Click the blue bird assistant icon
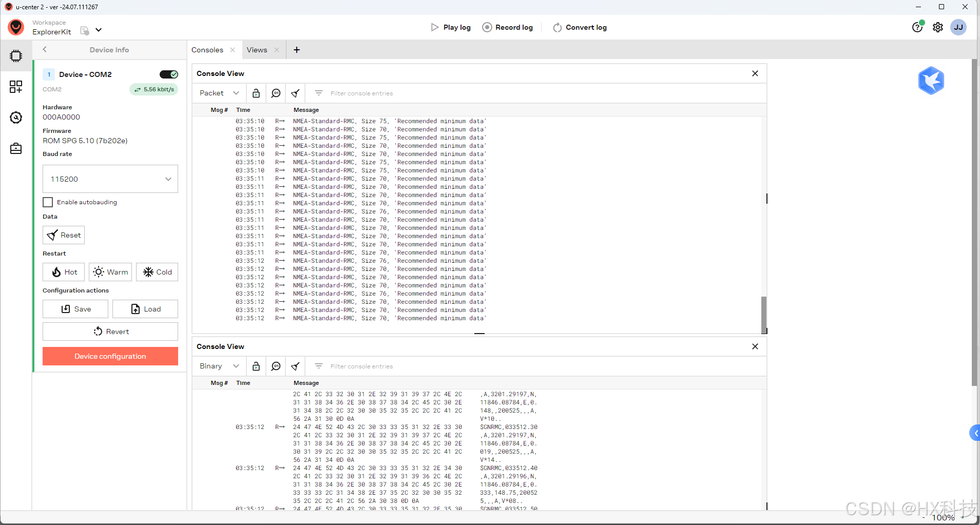 [x=931, y=81]
